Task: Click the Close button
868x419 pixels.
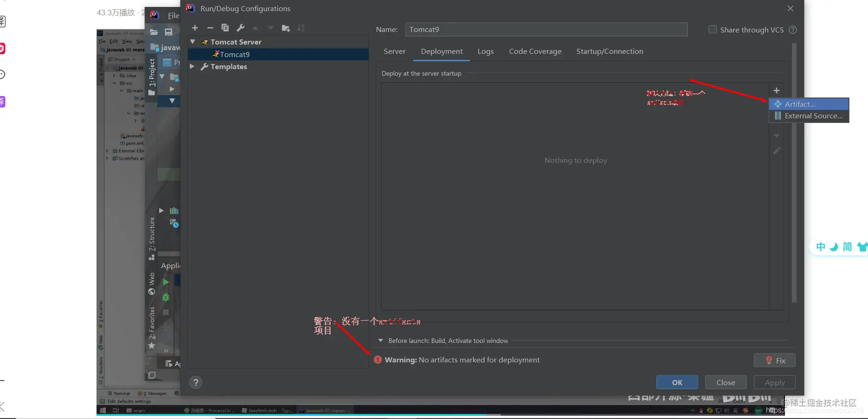Action: coord(726,382)
